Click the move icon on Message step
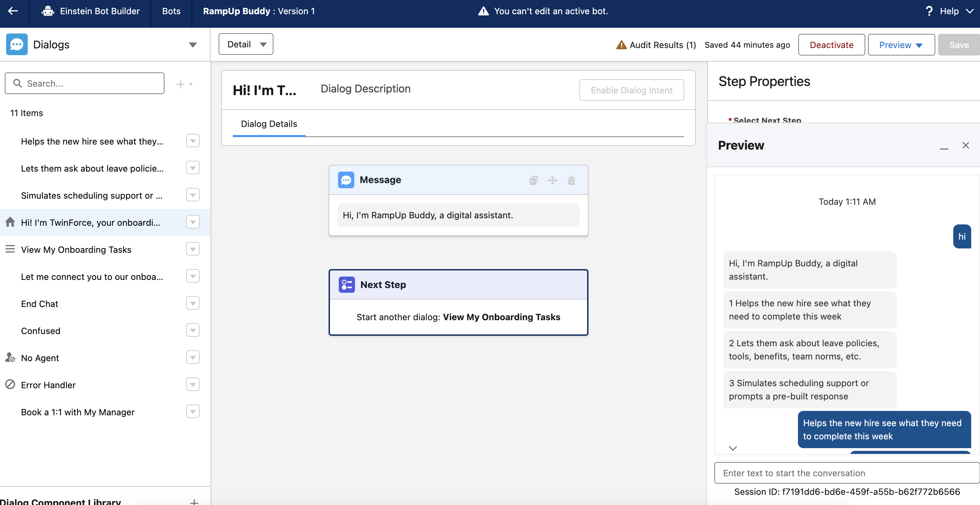Image resolution: width=980 pixels, height=505 pixels. click(x=552, y=180)
